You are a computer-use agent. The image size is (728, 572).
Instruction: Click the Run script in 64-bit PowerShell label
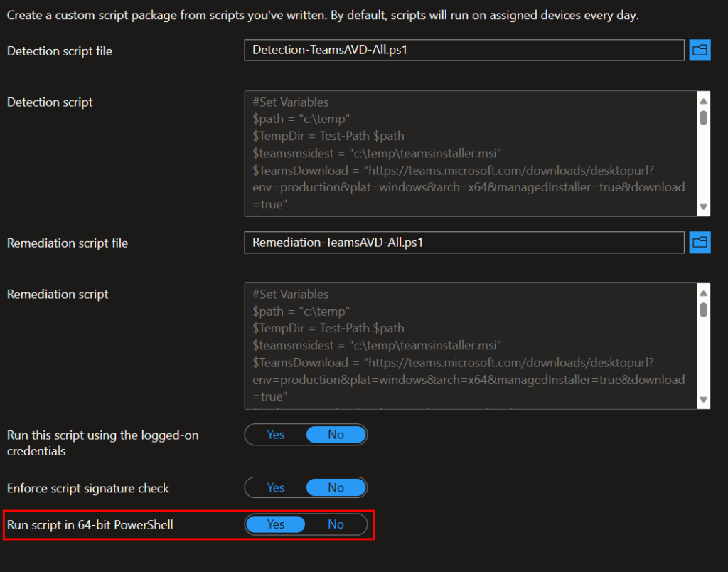(90, 525)
